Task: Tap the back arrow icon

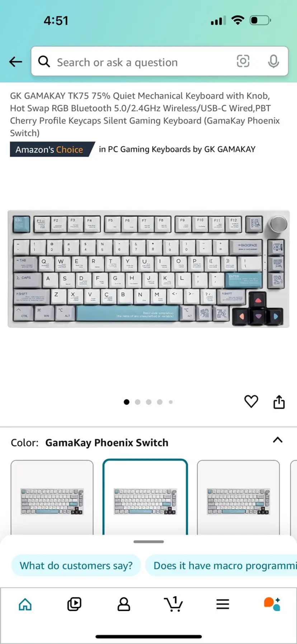Action: (x=15, y=62)
